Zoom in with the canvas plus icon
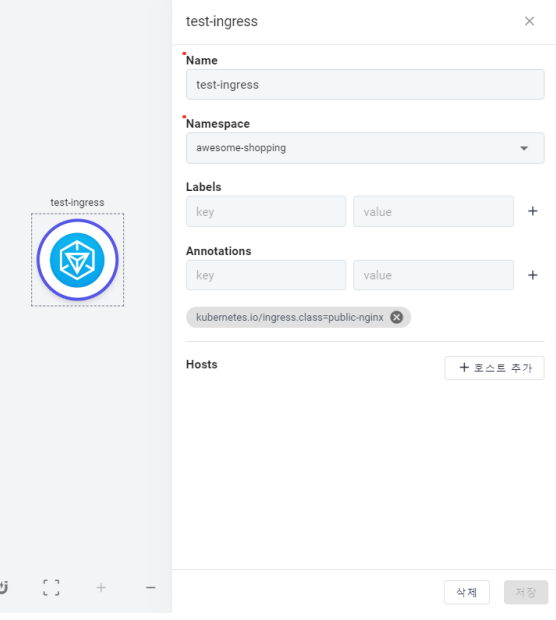Screen dimensions: 556x620 pyautogui.click(x=101, y=588)
